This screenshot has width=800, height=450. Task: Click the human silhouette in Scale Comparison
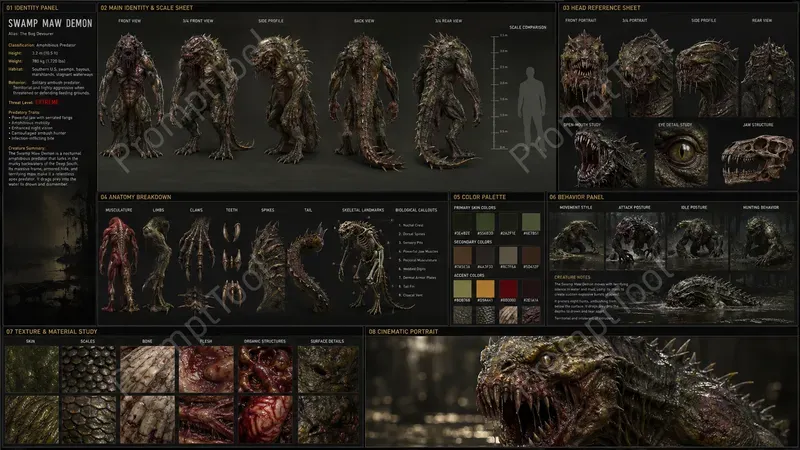(531, 110)
